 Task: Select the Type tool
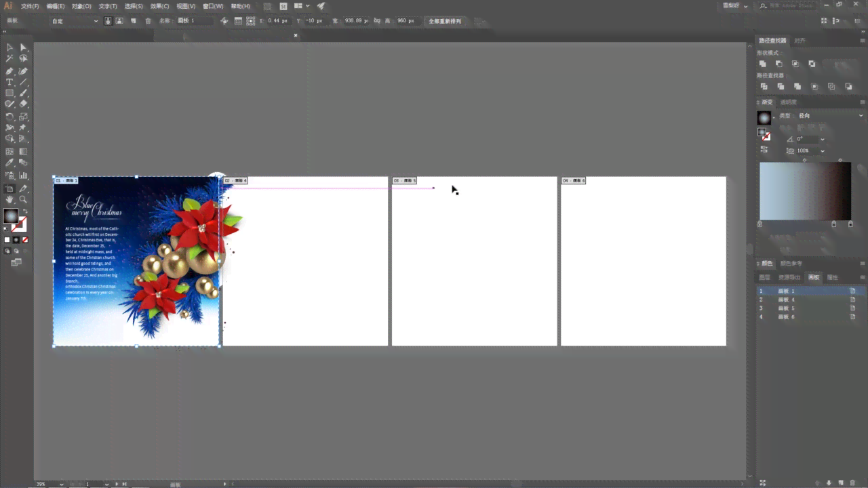pyautogui.click(x=9, y=82)
